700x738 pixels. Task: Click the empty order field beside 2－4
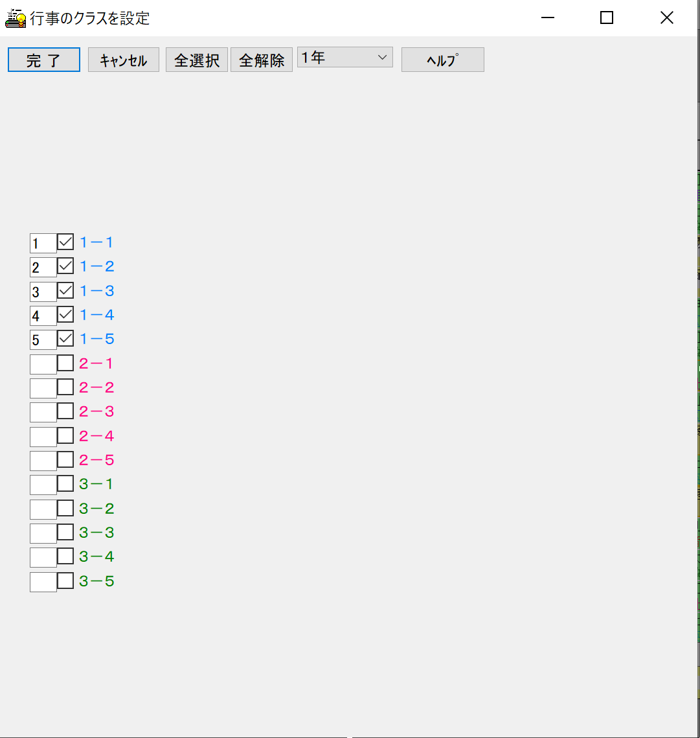click(43, 437)
